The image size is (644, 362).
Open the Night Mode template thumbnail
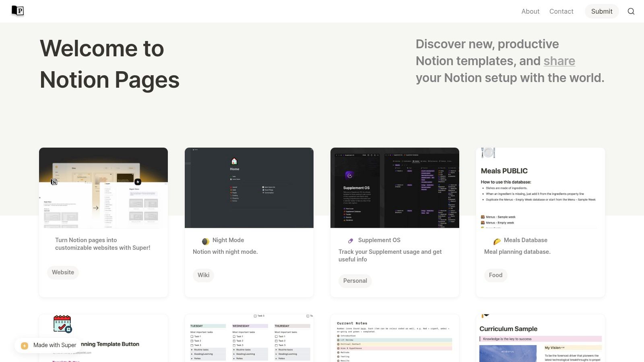click(x=249, y=188)
